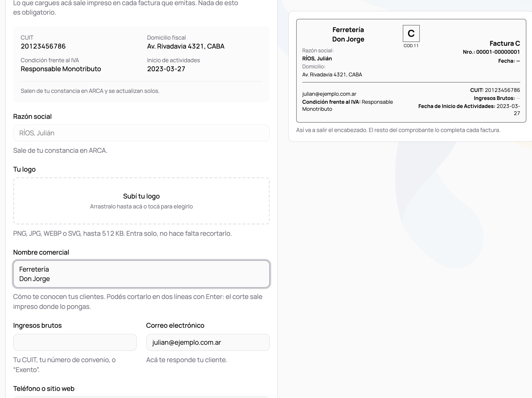
Task: Click the CUIT value 20123456786 in the form
Action: (x=43, y=46)
